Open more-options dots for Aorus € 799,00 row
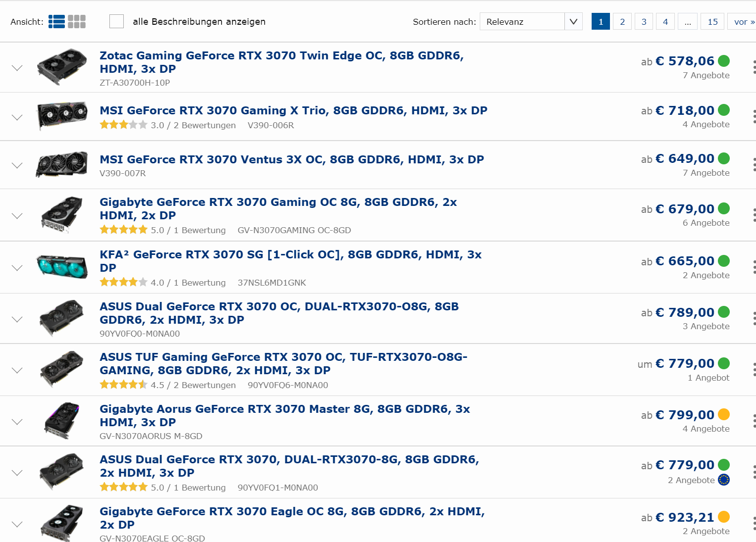This screenshot has width=756, height=542. pyautogui.click(x=754, y=421)
